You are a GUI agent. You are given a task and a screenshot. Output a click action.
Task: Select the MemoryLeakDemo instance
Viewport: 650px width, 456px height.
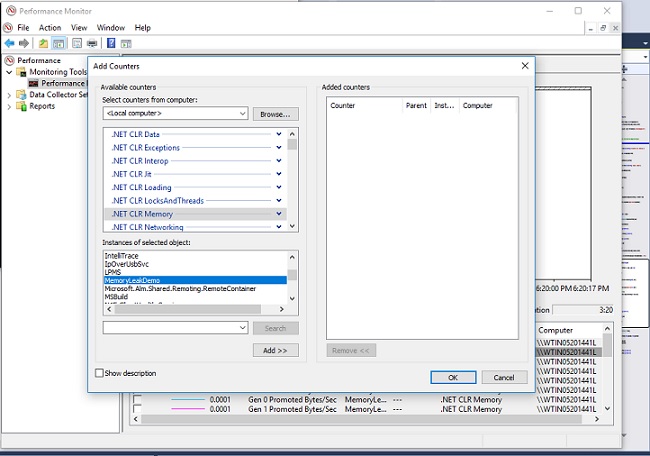click(195, 281)
